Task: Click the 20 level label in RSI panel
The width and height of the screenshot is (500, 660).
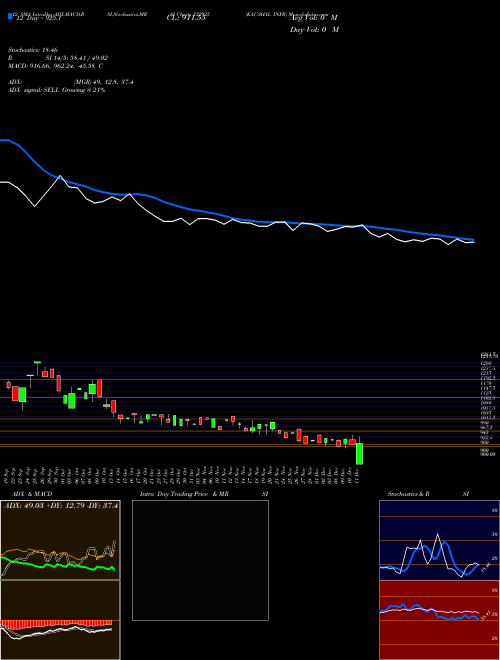Action: pyautogui.click(x=495, y=639)
